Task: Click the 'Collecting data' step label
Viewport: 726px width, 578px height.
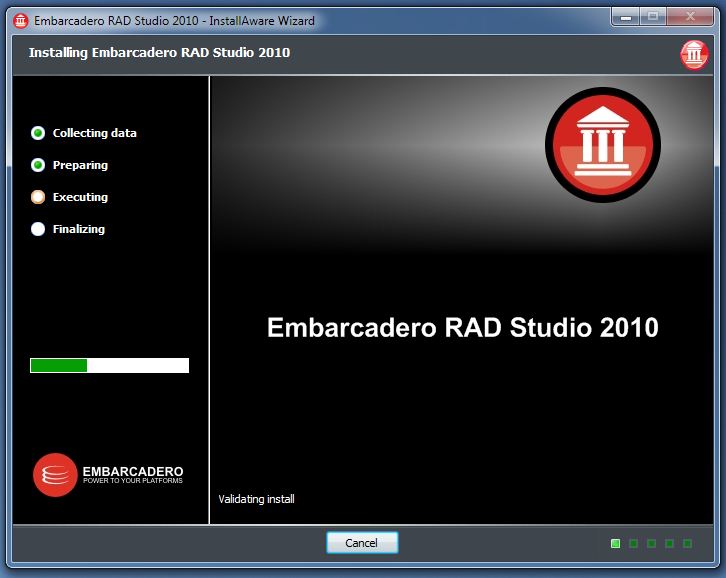Action: (94, 133)
